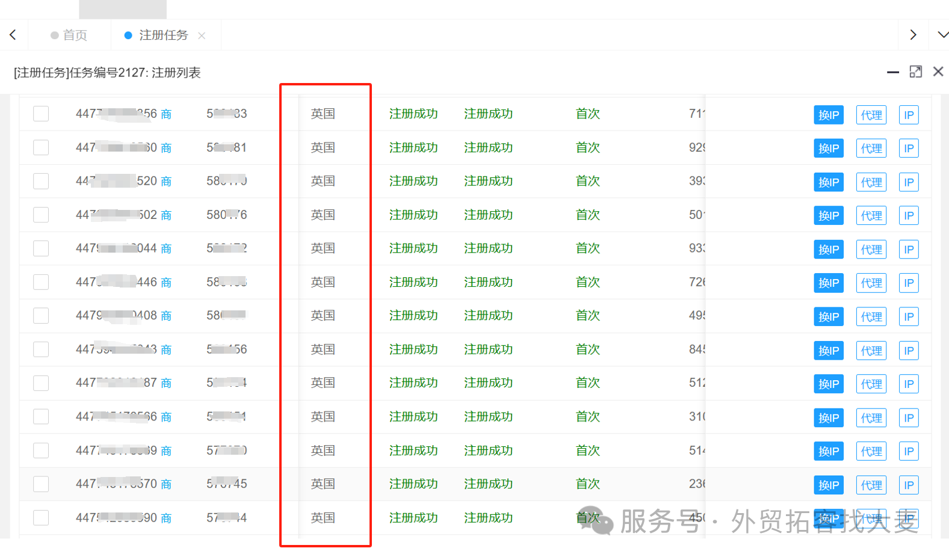Click the IP button for number ending 502

tap(909, 216)
